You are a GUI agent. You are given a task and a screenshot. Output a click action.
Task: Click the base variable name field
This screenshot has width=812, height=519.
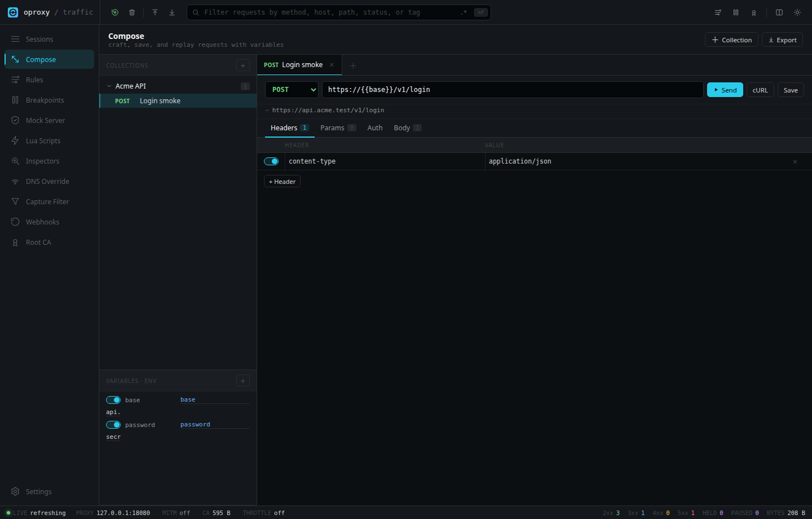point(214,399)
